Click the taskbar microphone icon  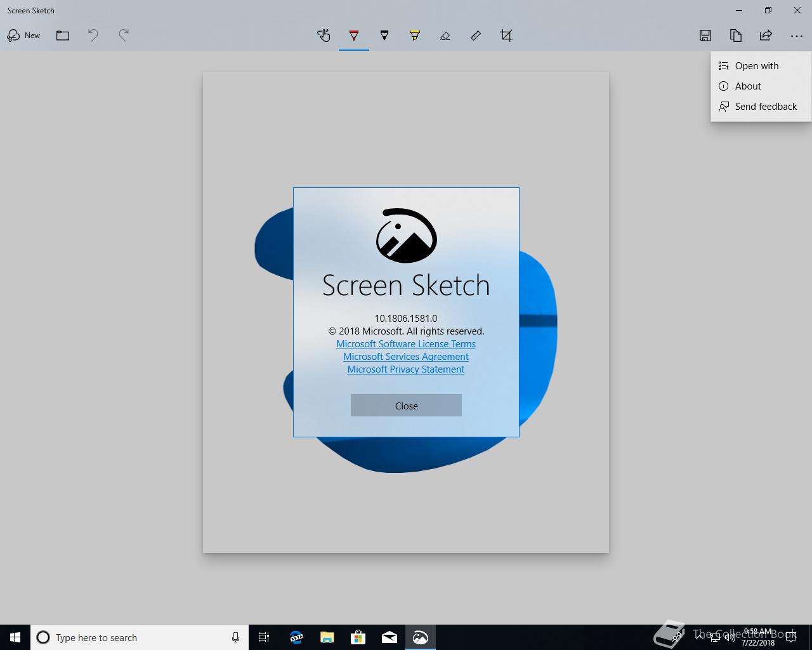tap(235, 637)
